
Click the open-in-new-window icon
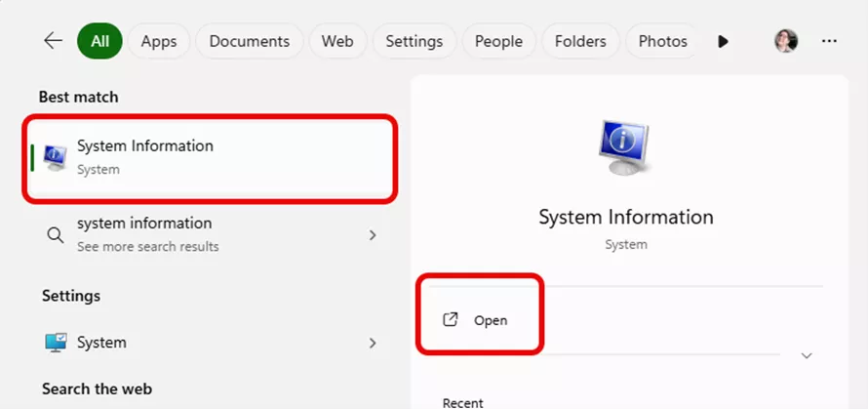point(451,320)
